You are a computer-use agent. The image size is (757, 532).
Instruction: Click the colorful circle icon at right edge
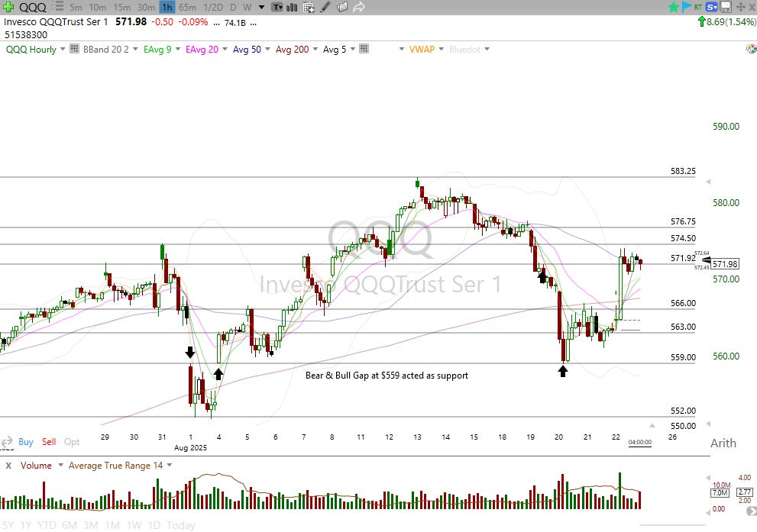tap(751, 49)
